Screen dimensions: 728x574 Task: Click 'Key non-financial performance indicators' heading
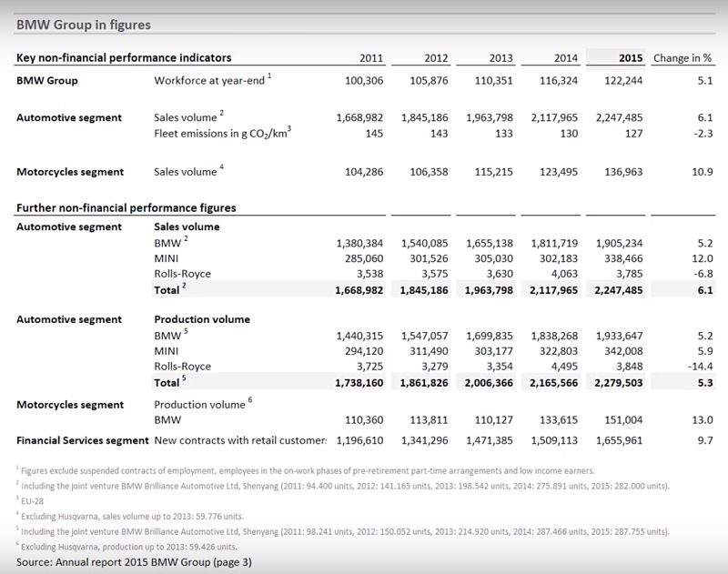tap(124, 58)
